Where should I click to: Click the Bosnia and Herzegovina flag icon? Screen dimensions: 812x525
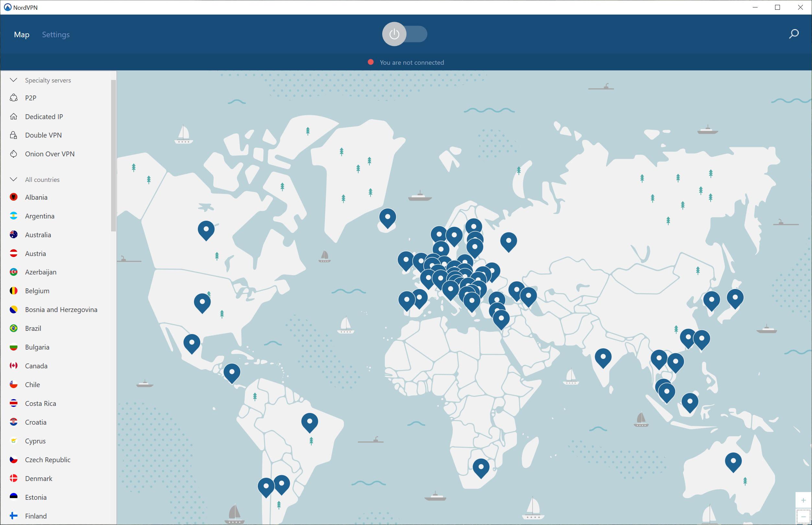click(x=14, y=309)
